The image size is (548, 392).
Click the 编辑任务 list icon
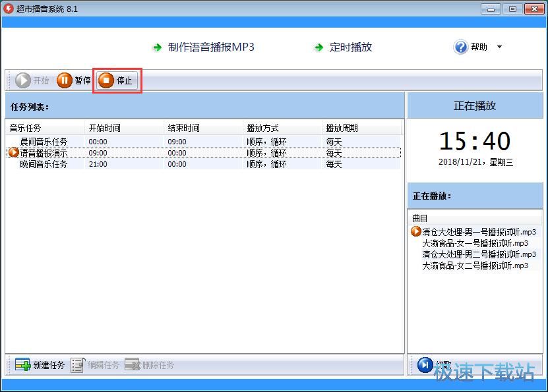pyautogui.click(x=78, y=365)
